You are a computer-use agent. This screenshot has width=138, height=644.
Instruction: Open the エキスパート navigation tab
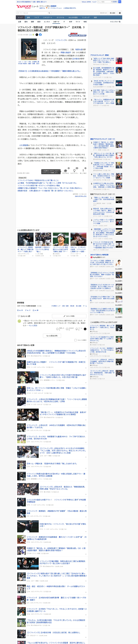pos(48,17)
